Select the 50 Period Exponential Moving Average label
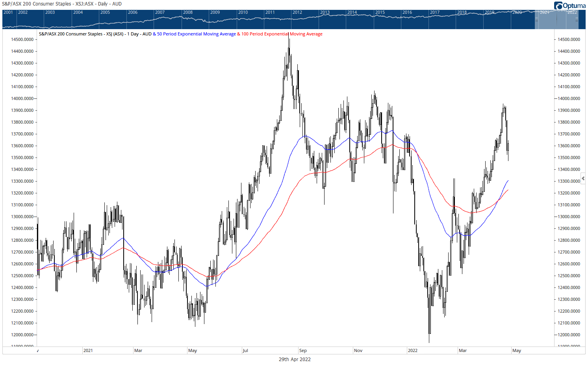 (196, 34)
